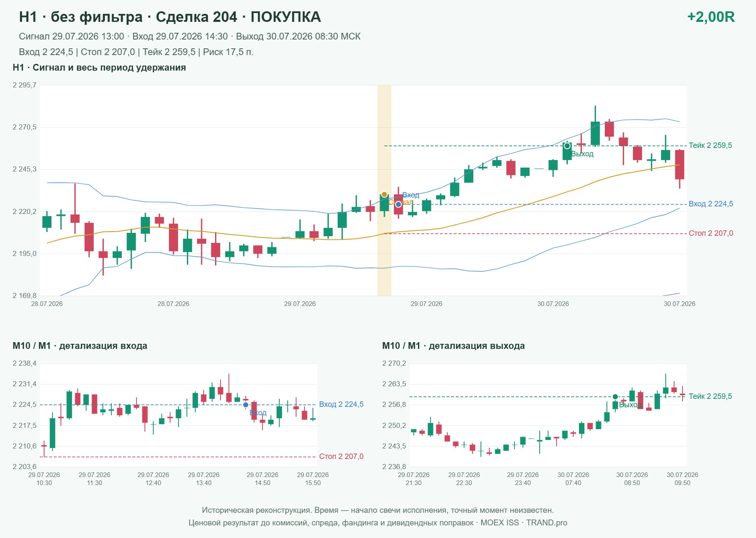Click 'H1 · Сигнал и весь период удержания' heading
Screen dimensions: 756x538
[99, 68]
